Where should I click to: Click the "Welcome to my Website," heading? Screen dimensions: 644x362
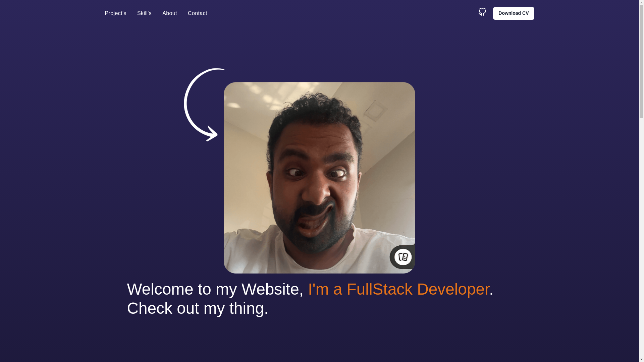click(215, 289)
